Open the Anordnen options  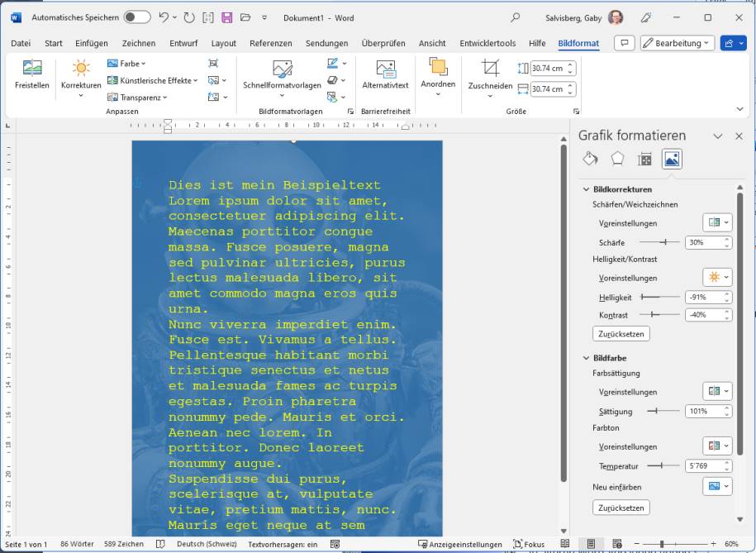[438, 74]
